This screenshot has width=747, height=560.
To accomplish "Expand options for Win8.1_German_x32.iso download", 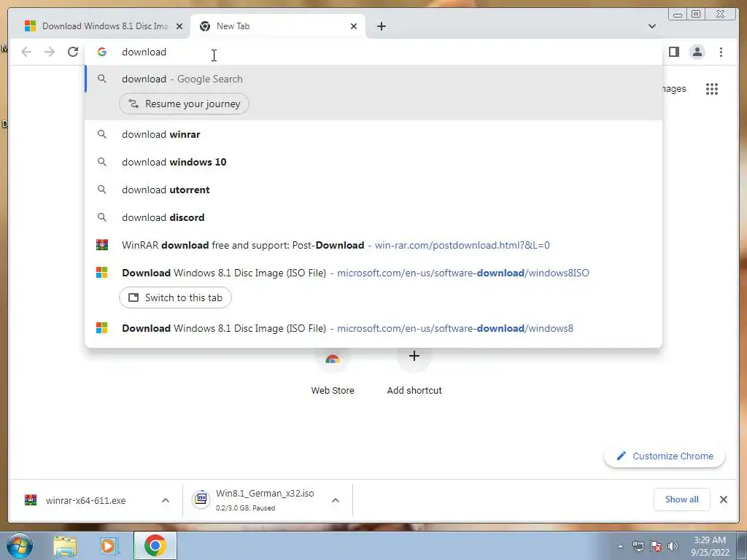I will (x=336, y=500).
